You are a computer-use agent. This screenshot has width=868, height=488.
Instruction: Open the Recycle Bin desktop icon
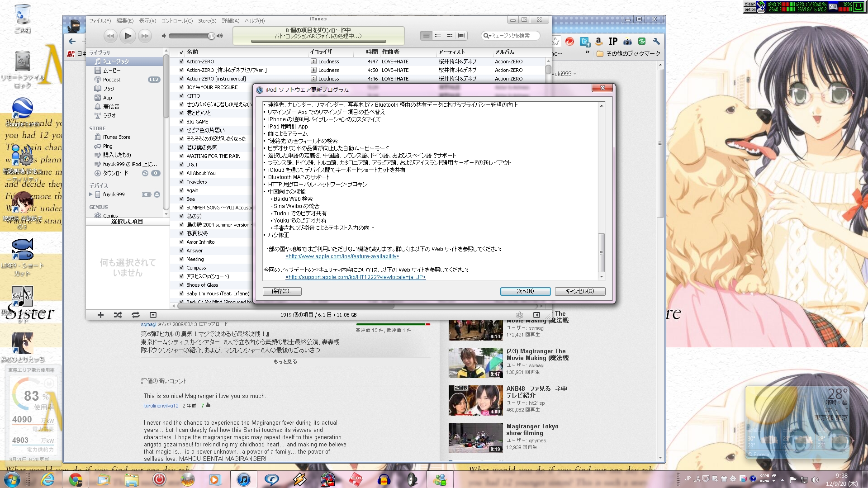[22, 19]
